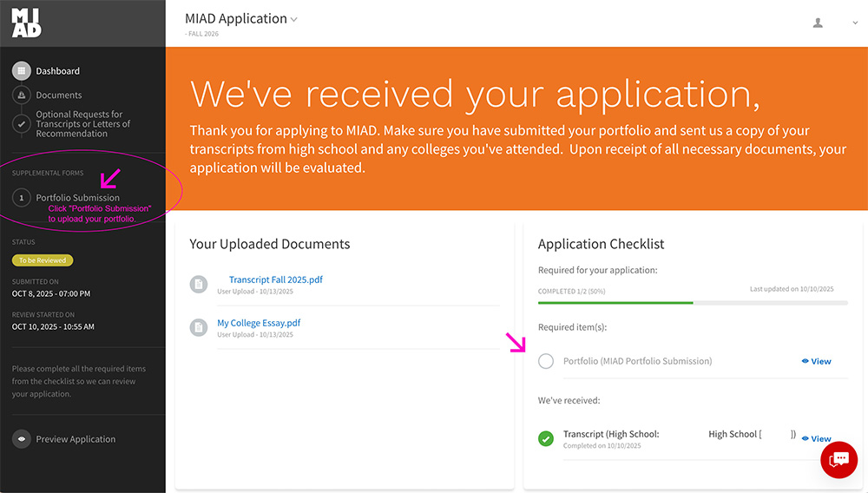
Task: Click the Application Checklist heading
Action: (x=602, y=244)
